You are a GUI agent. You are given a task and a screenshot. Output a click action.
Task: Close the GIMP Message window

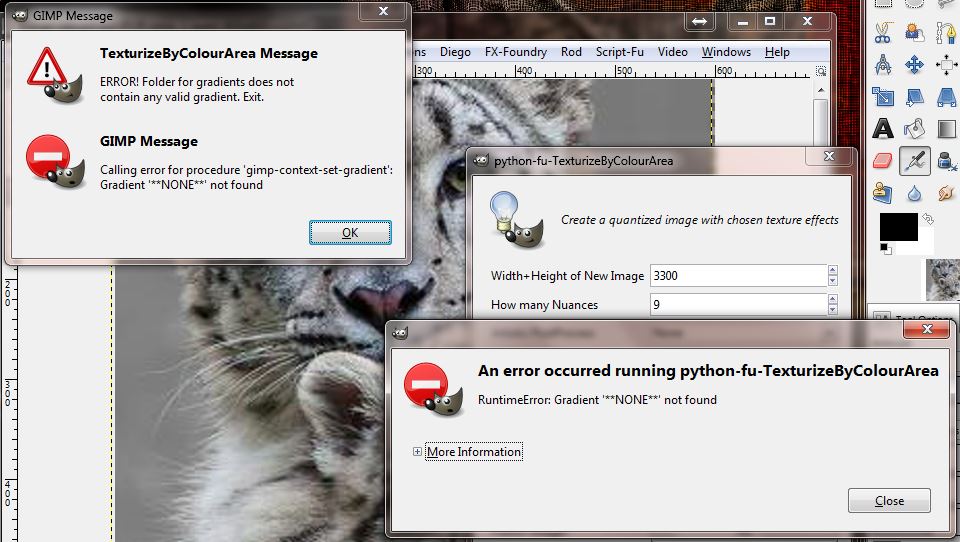tap(383, 11)
